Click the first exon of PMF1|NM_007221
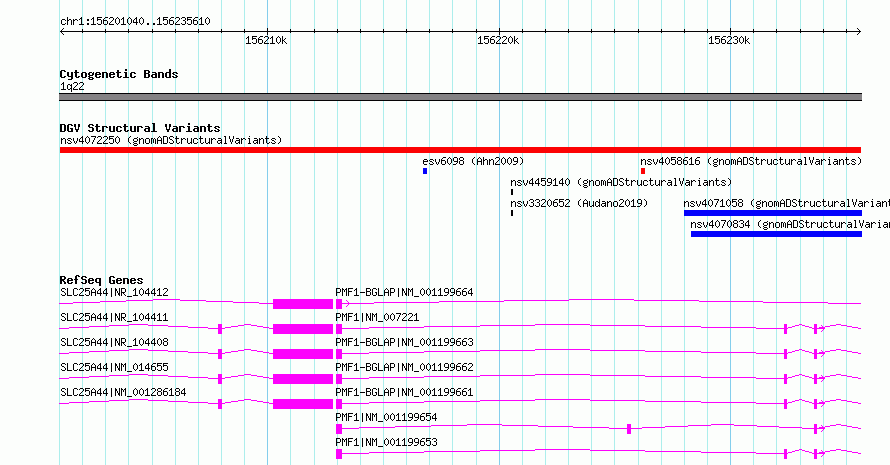This screenshot has width=890, height=465. pyautogui.click(x=339, y=329)
